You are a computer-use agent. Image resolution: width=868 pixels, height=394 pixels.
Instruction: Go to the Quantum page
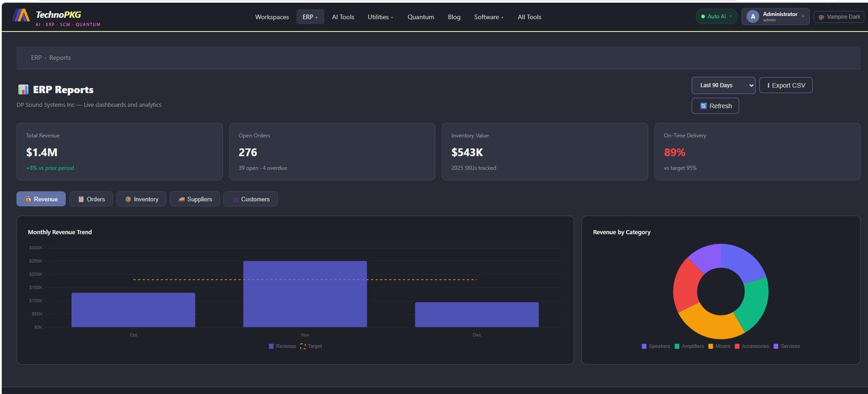tap(421, 17)
